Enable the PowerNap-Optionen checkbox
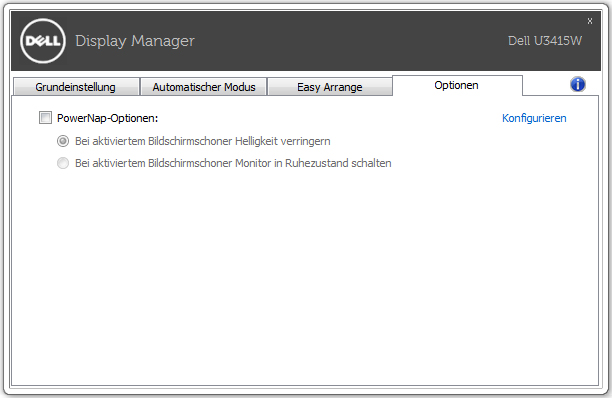 pos(45,117)
